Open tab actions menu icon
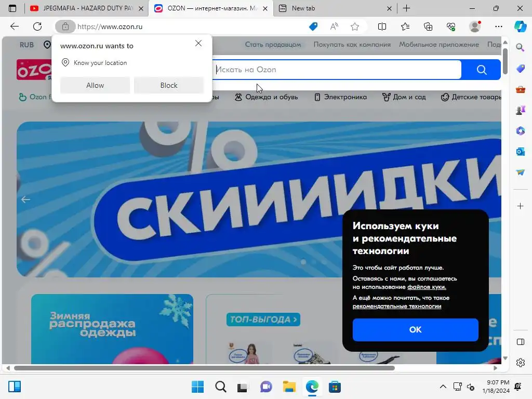The height and width of the screenshot is (399, 532). pyautogui.click(x=12, y=8)
